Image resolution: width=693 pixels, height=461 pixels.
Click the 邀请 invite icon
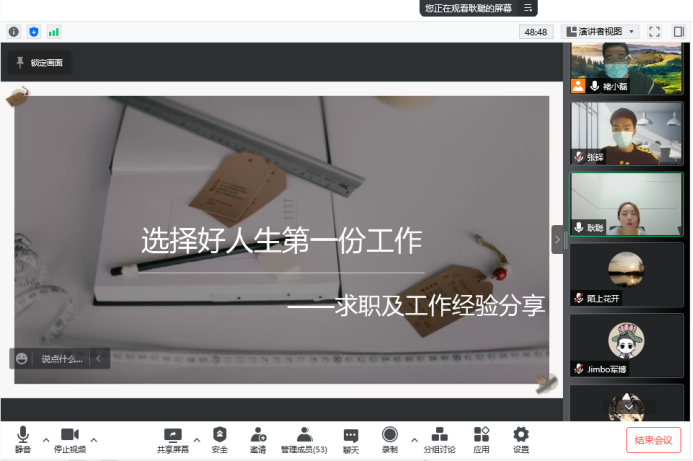click(258, 439)
